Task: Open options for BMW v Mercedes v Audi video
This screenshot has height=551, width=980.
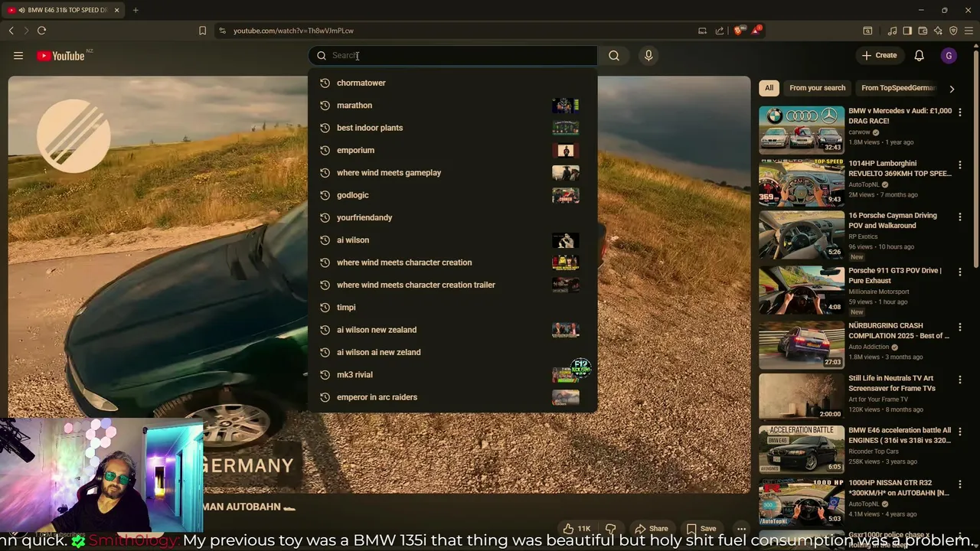Action: click(960, 112)
